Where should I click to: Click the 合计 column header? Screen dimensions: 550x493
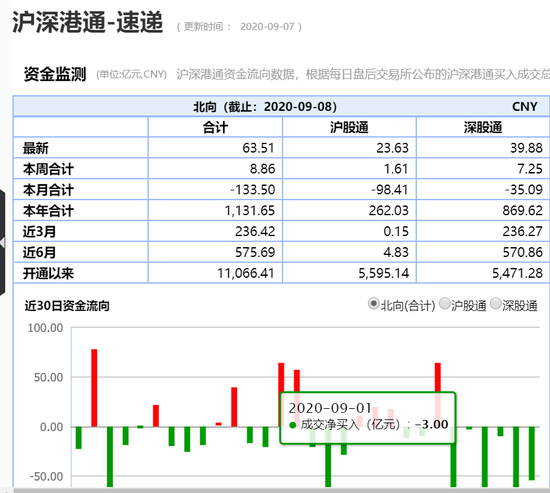215,127
